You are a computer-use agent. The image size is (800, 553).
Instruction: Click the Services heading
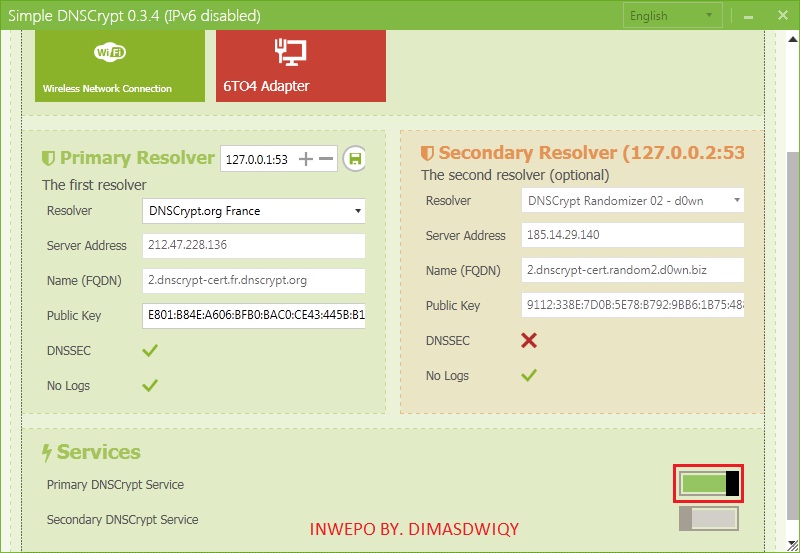pyautogui.click(x=98, y=453)
